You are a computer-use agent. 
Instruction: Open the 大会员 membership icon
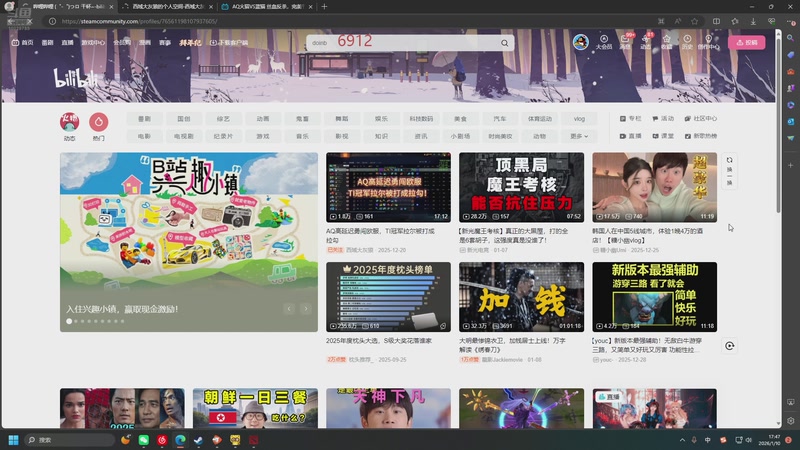coord(604,42)
